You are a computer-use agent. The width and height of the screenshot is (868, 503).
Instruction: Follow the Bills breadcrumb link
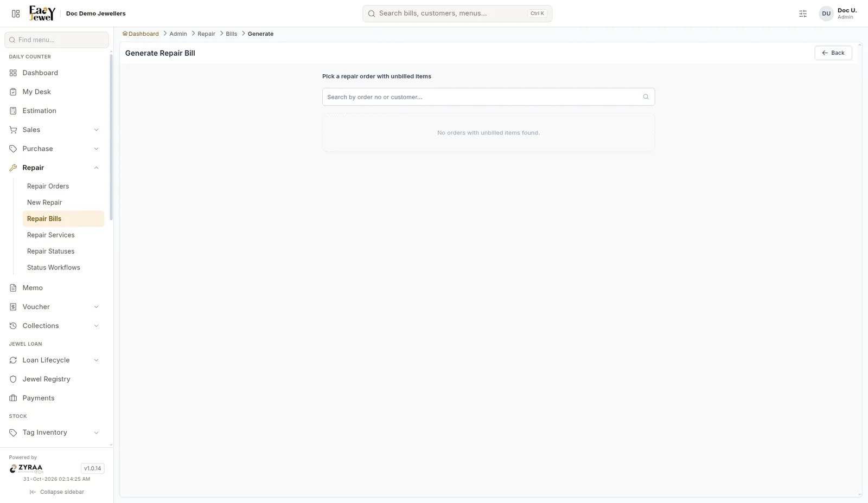click(x=231, y=34)
